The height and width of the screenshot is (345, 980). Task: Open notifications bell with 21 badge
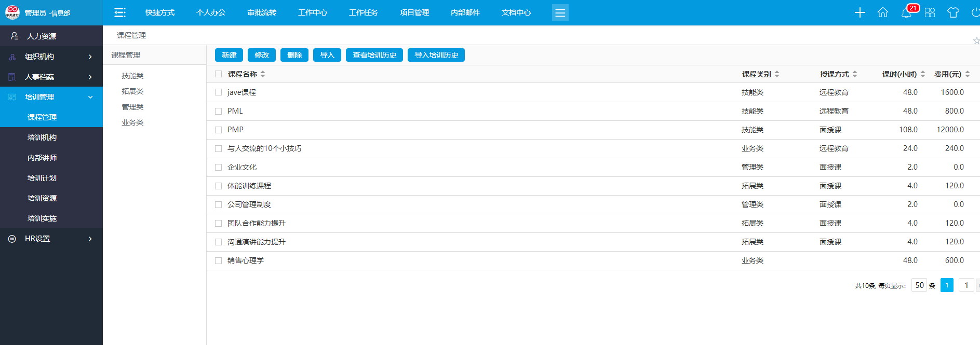pyautogui.click(x=906, y=13)
